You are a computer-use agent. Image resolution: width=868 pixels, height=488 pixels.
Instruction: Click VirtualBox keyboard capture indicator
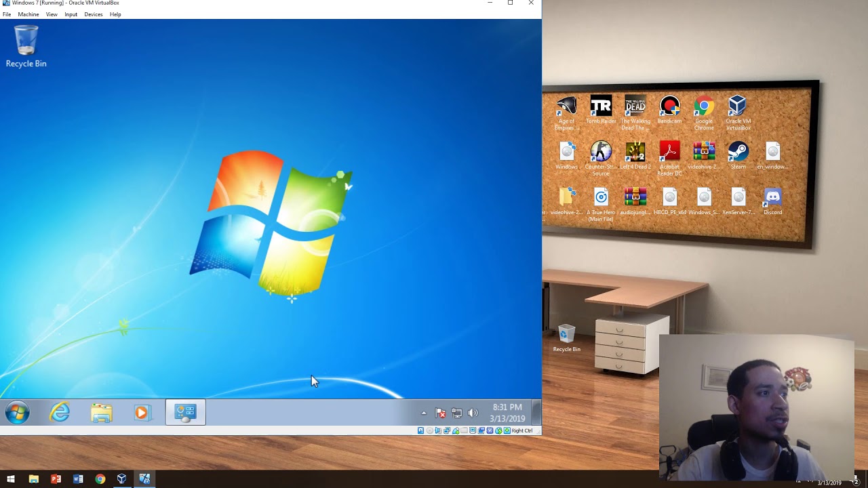pos(507,430)
